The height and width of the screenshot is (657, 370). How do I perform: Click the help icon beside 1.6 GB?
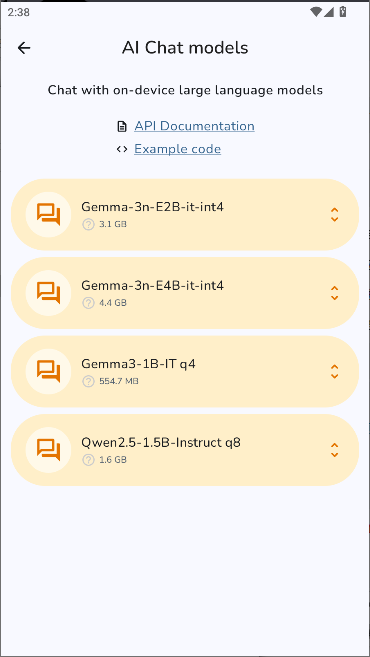click(x=88, y=460)
